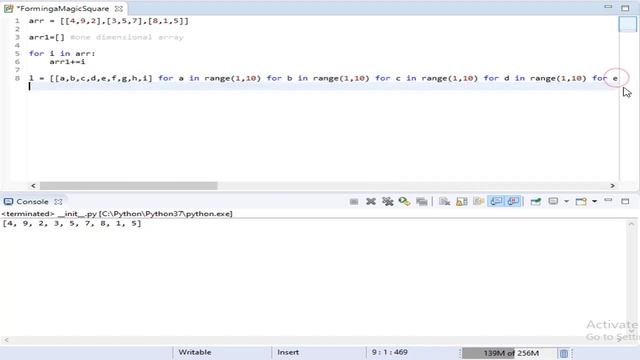Click the Terminate stop icon in Console
Viewport: 640px width, 360px height.
(354, 202)
